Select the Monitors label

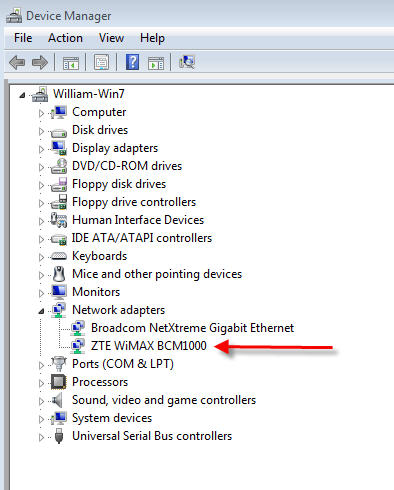coord(96,292)
